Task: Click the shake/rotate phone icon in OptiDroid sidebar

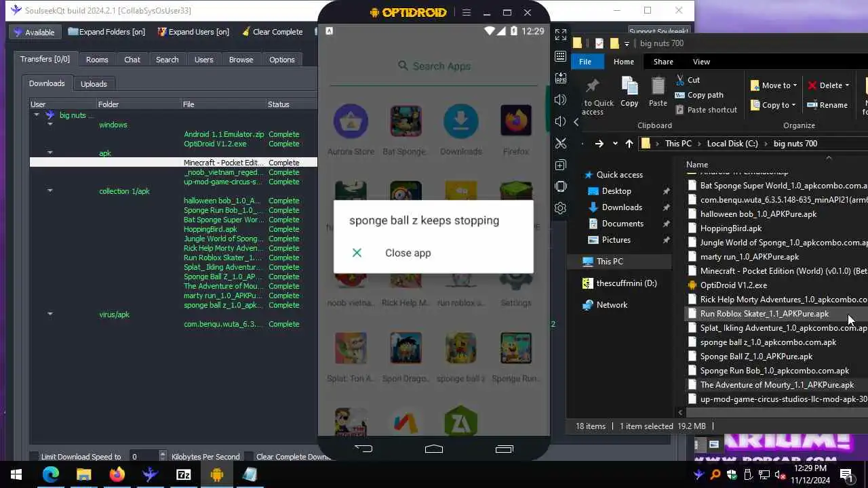Action: pyautogui.click(x=561, y=186)
